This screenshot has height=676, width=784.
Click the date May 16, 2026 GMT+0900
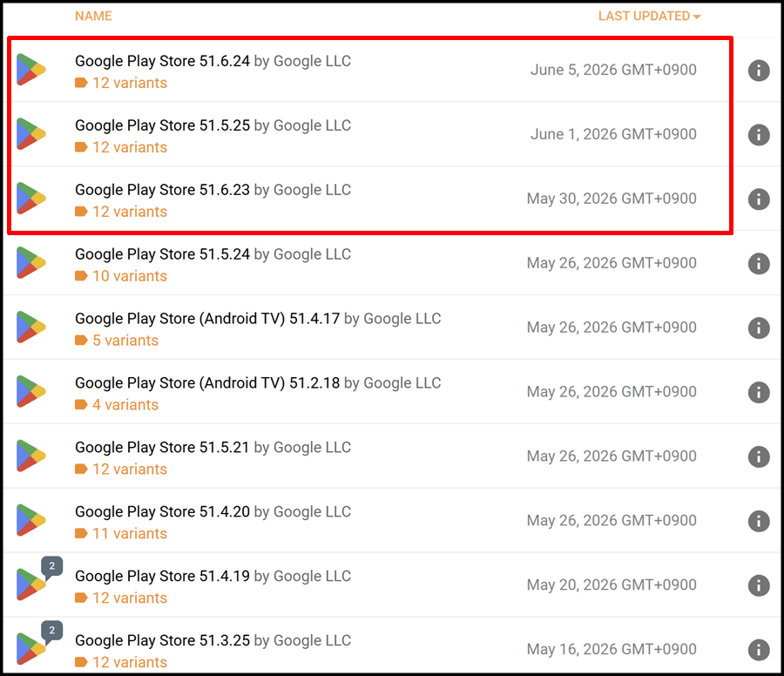(612, 650)
